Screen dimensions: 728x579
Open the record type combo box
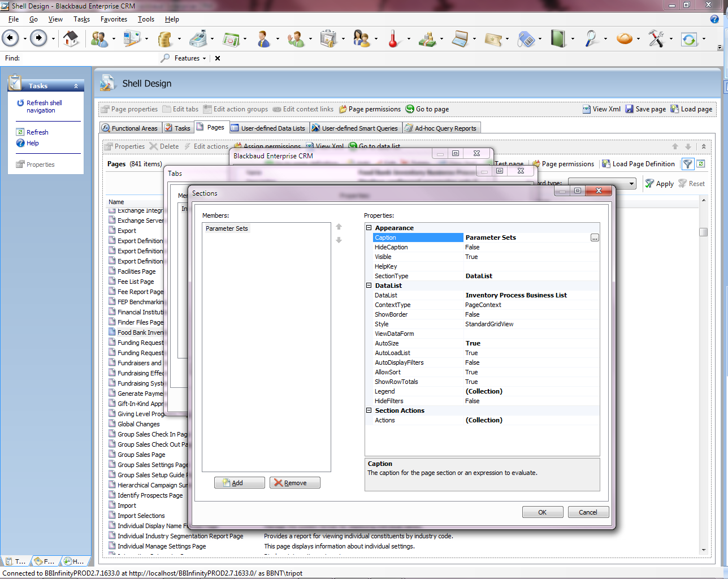pyautogui.click(x=602, y=183)
